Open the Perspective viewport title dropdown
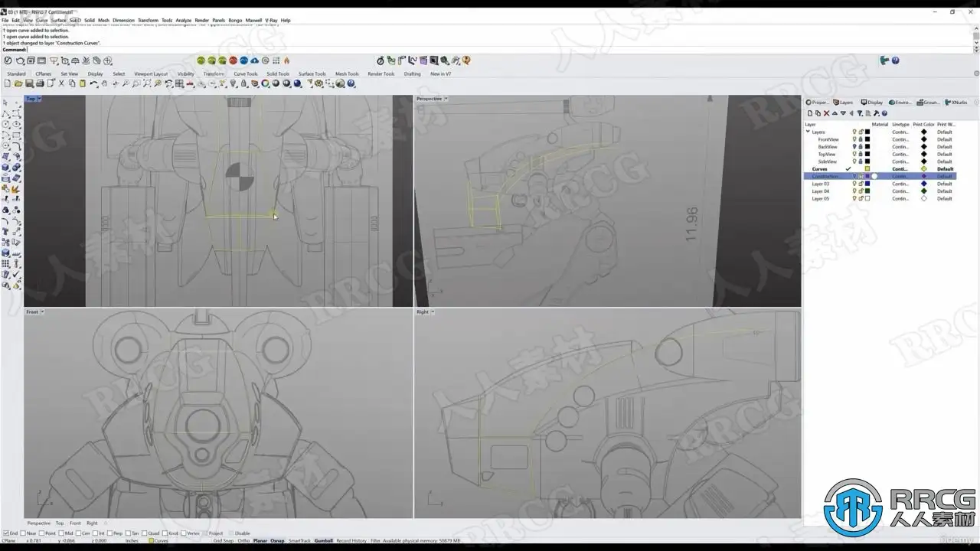 click(x=446, y=99)
